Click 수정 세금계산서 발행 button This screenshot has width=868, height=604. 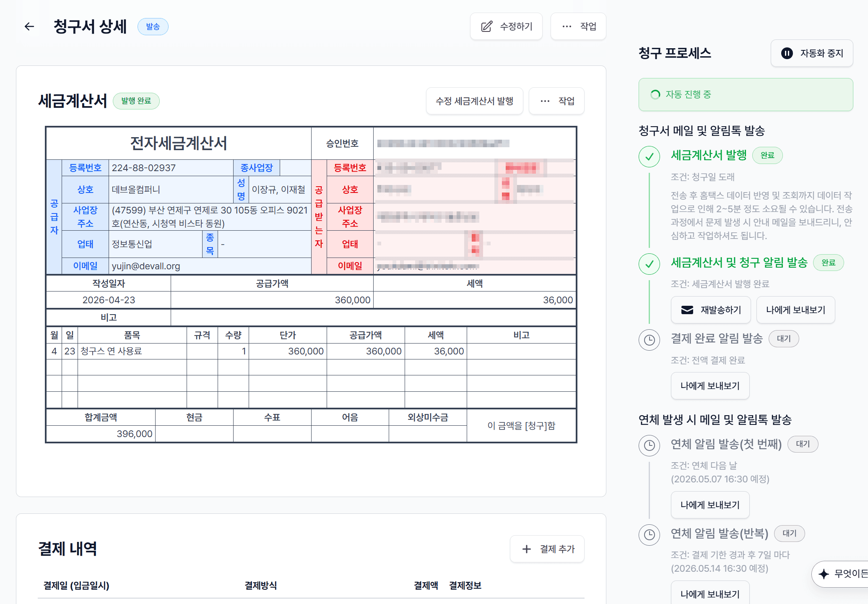(474, 101)
